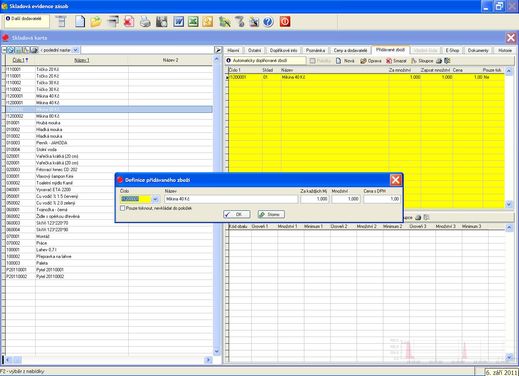Screen dimensions: 519x376
Task: Click scroll up arrow of yellow grid
Action: click(509, 71)
